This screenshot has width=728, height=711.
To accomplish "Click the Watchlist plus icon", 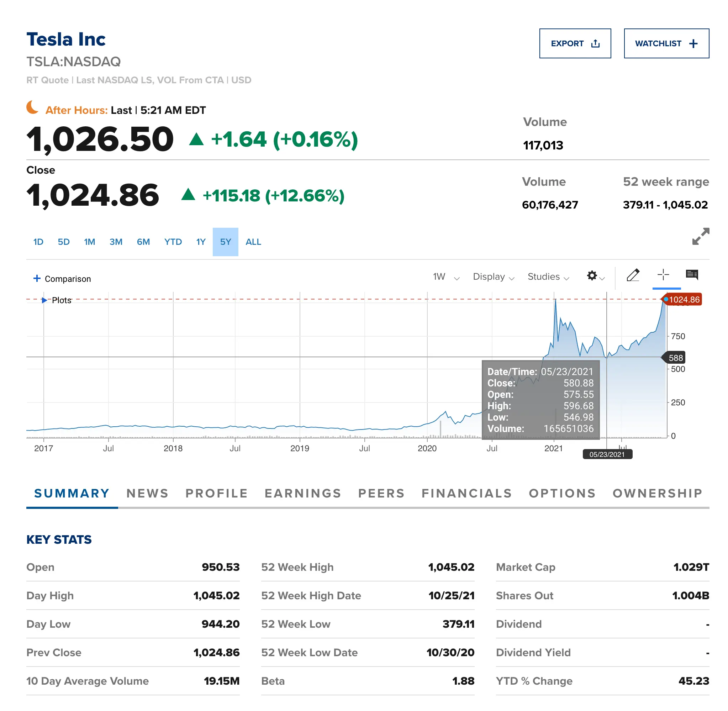I will pos(693,44).
